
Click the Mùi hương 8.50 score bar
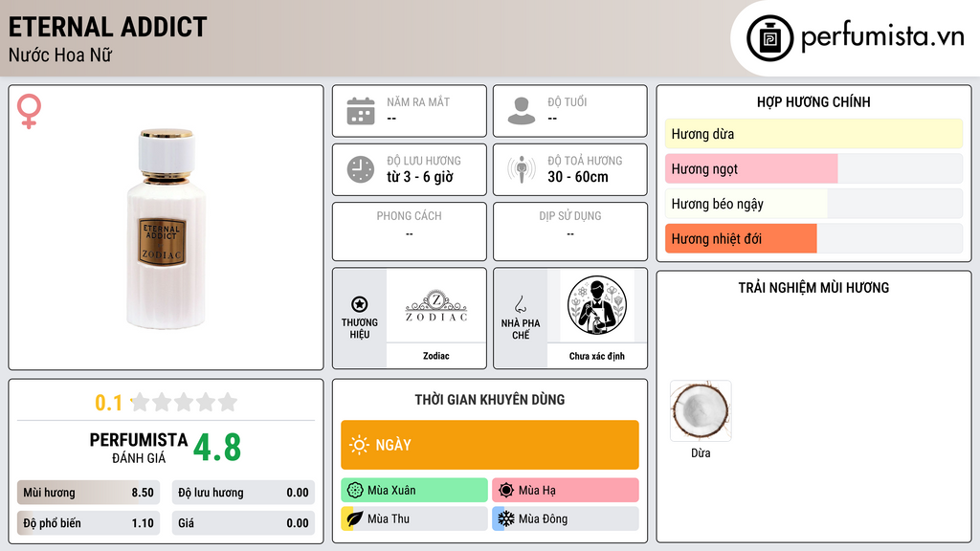point(88,493)
